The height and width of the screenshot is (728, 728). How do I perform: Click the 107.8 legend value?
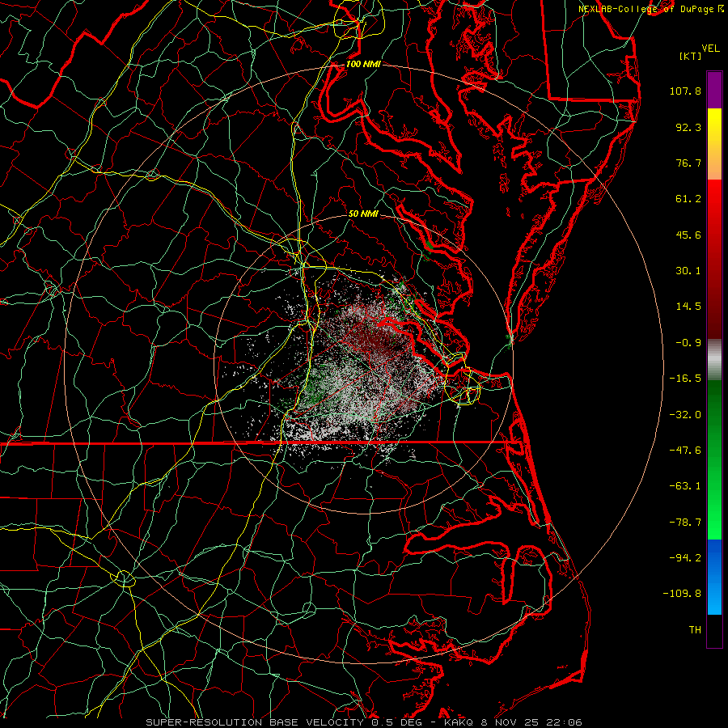tap(685, 91)
